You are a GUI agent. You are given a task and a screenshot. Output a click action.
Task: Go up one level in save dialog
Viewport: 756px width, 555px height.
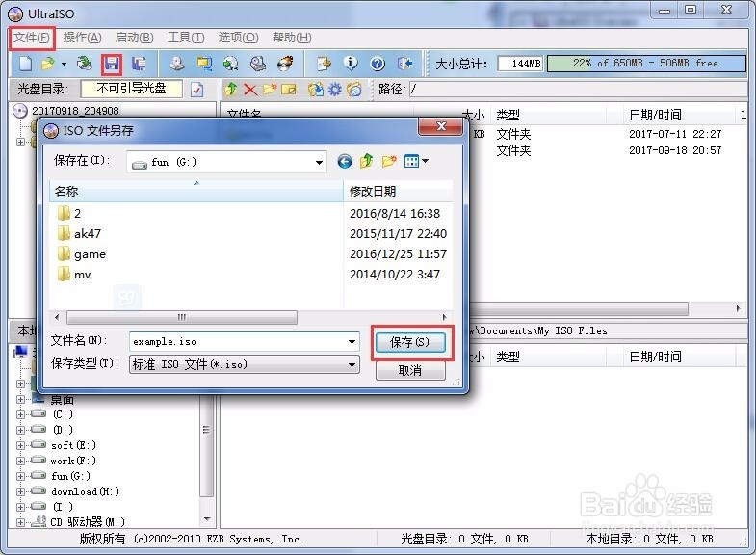tap(366, 161)
